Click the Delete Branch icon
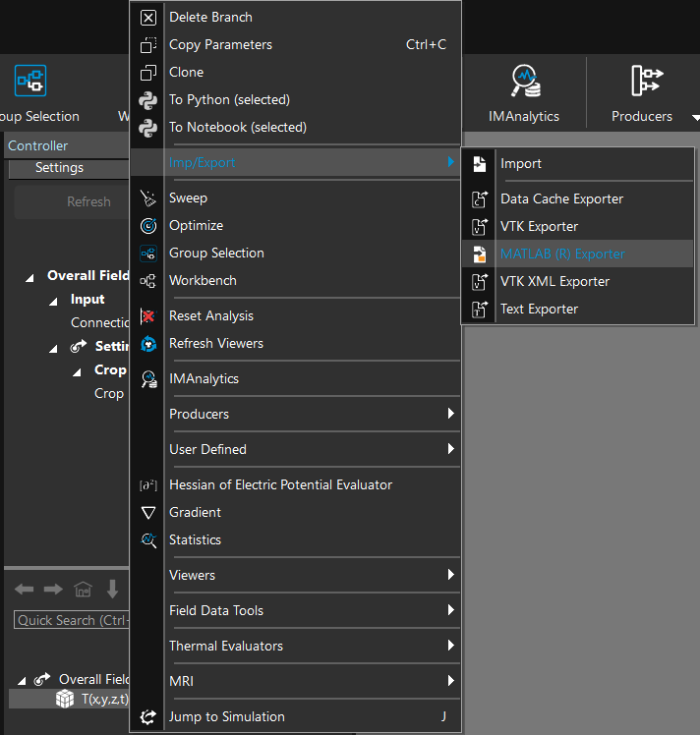The image size is (700, 735). [x=148, y=18]
